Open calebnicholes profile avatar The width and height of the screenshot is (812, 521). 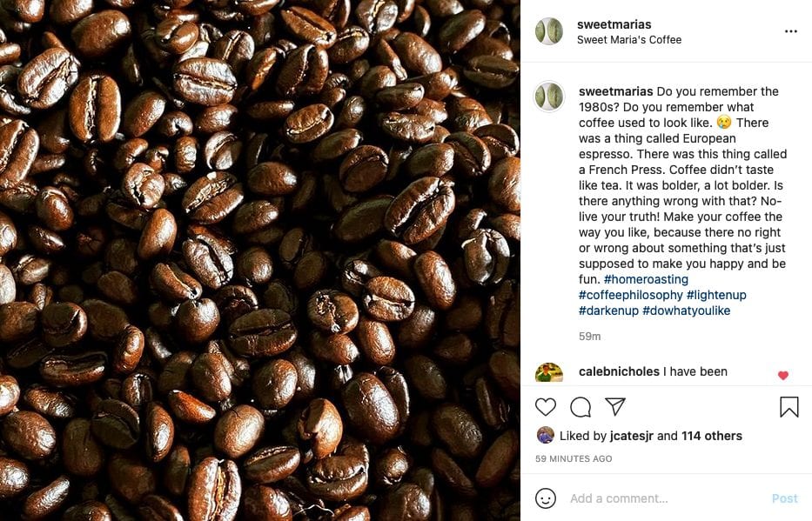549,372
